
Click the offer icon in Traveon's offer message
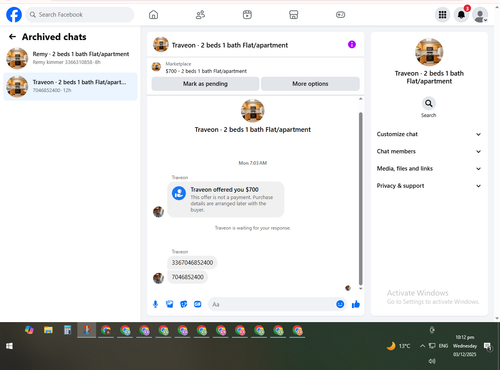(x=179, y=193)
